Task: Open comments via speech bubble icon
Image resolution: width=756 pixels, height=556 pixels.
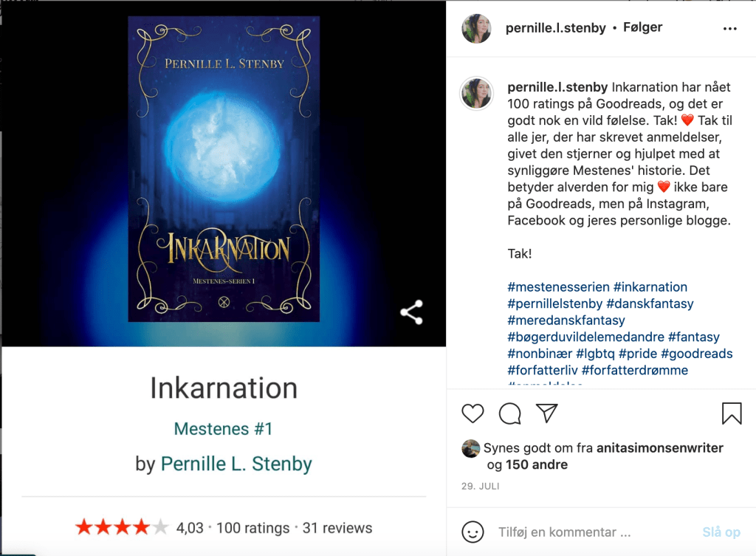Action: 509,413
